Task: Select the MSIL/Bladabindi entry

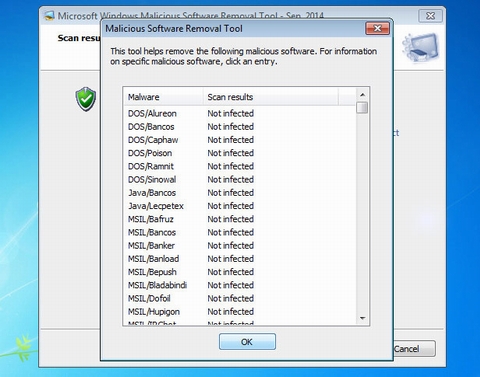Action: [x=157, y=285]
